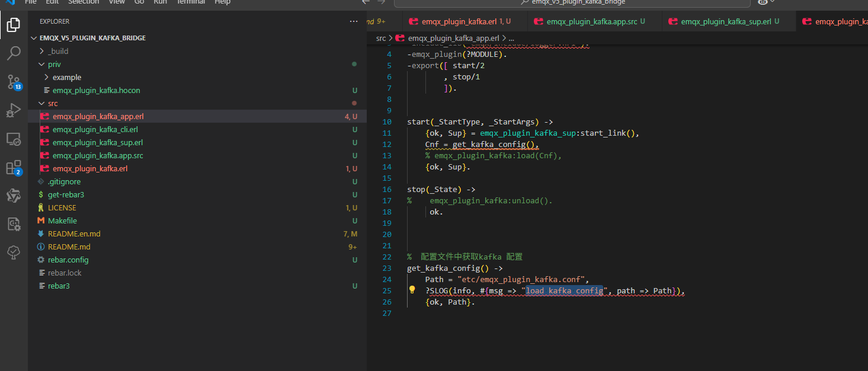Click emqx_plugin_kafka_app.erl breadcrumb segment

click(x=453, y=38)
